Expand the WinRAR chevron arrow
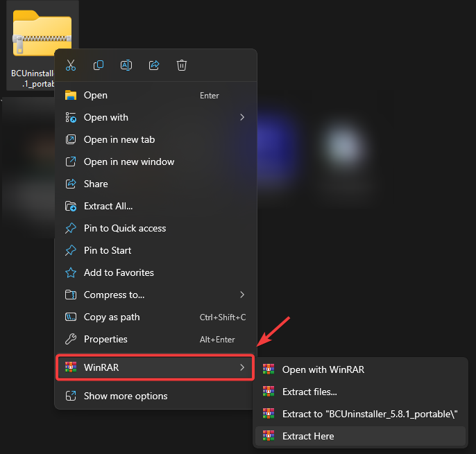Image resolution: width=476 pixels, height=454 pixels. [242, 367]
